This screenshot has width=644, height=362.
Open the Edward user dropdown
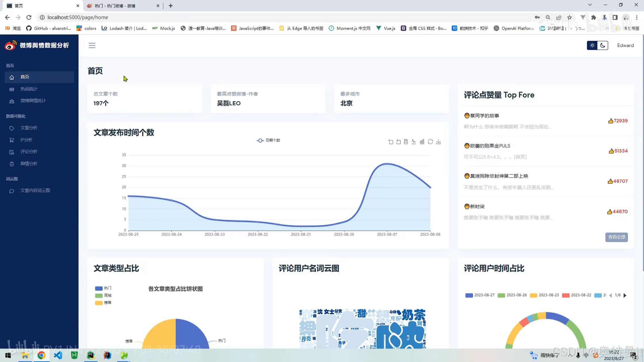coord(625,45)
